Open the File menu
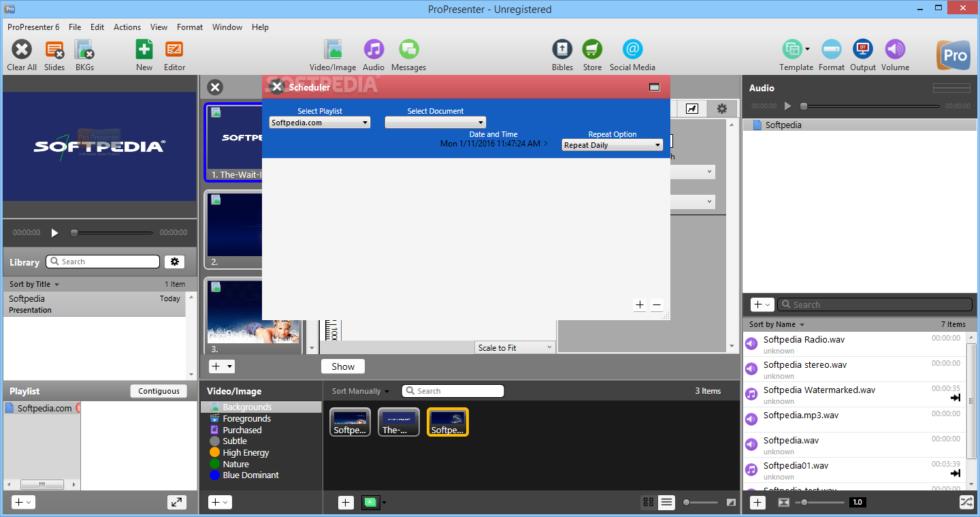Image resolution: width=980 pixels, height=517 pixels. click(75, 27)
